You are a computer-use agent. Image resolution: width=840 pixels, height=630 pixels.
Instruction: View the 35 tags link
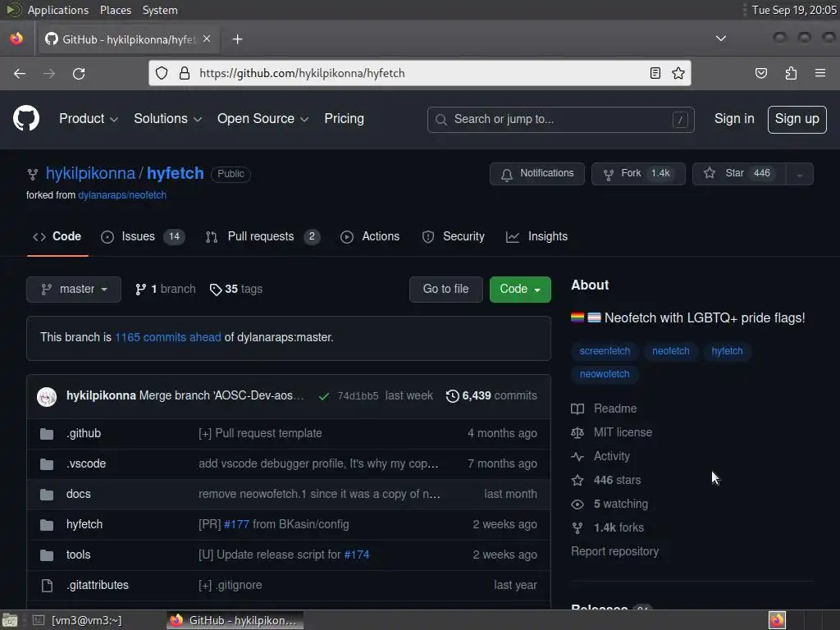(x=235, y=290)
